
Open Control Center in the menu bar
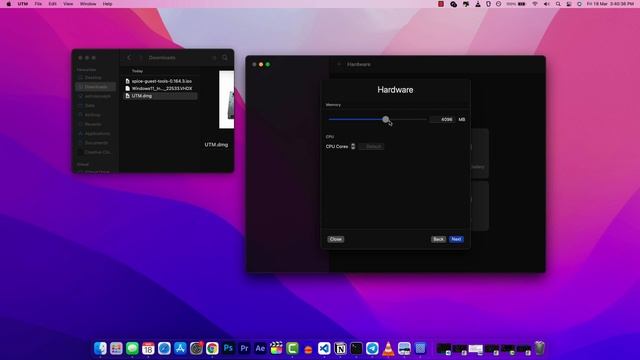(x=569, y=4)
